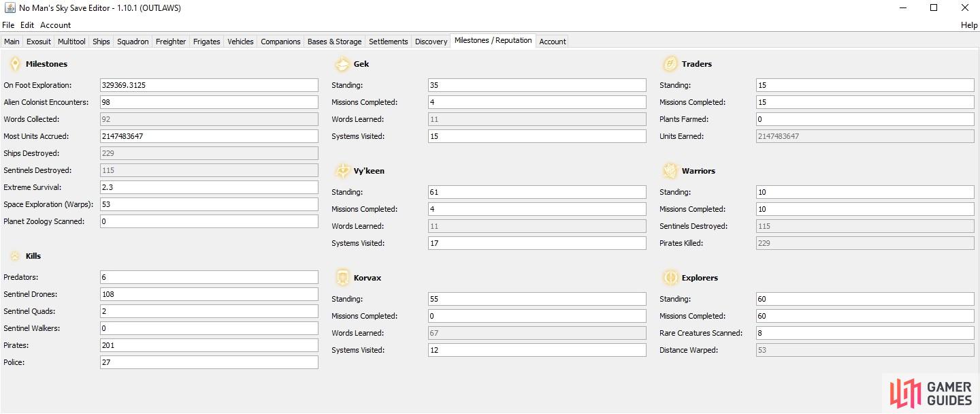Screen dimensions: 980x414
Task: Click the Gek Systems Visited field
Action: point(537,136)
